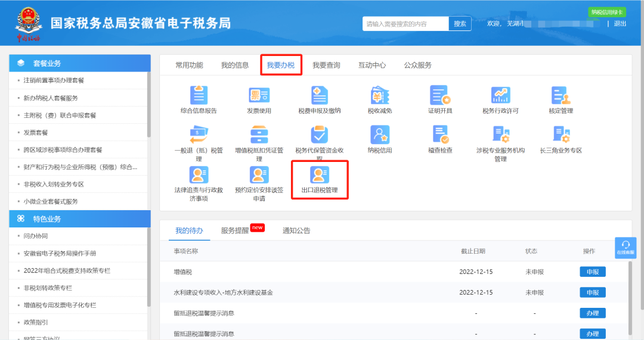Open 证明开具 icon
Viewport: 644px width, 340px height.
pyautogui.click(x=440, y=95)
